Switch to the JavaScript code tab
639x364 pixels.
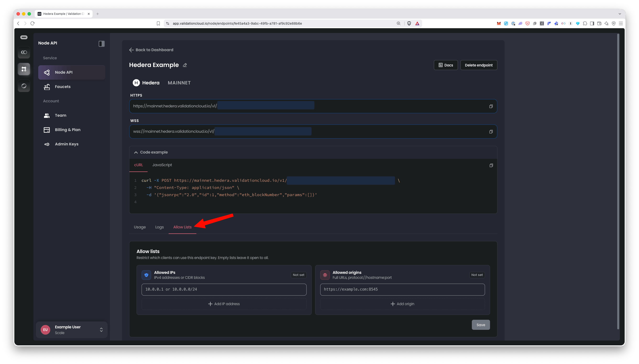pyautogui.click(x=162, y=165)
